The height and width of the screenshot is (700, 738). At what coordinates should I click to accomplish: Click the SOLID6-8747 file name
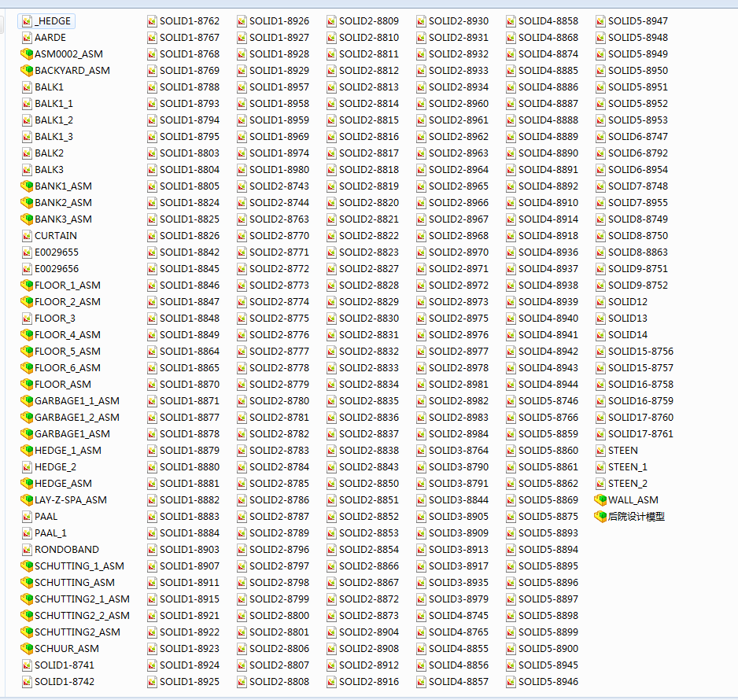pos(638,137)
